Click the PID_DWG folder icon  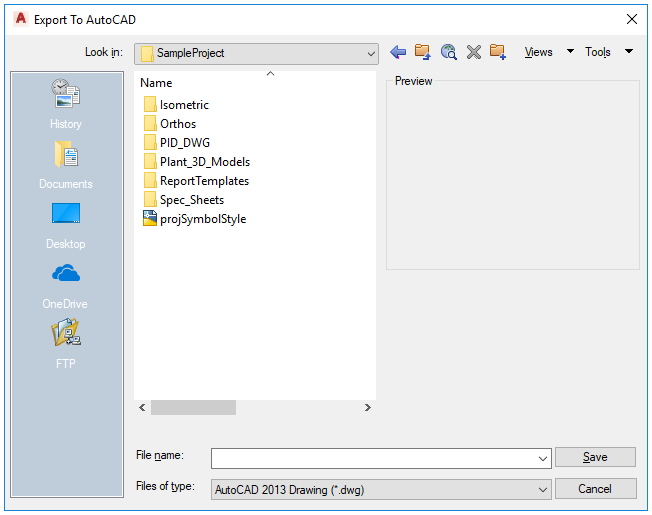(150, 143)
